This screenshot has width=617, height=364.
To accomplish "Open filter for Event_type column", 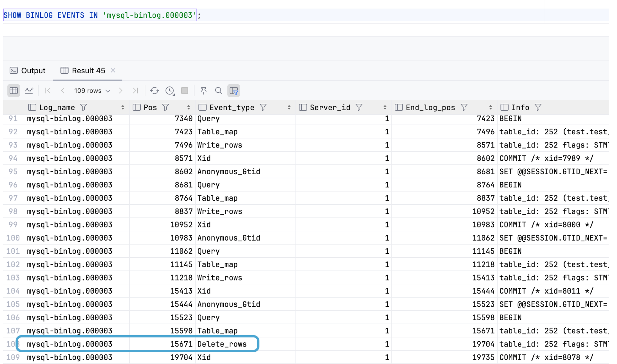I will [263, 108].
